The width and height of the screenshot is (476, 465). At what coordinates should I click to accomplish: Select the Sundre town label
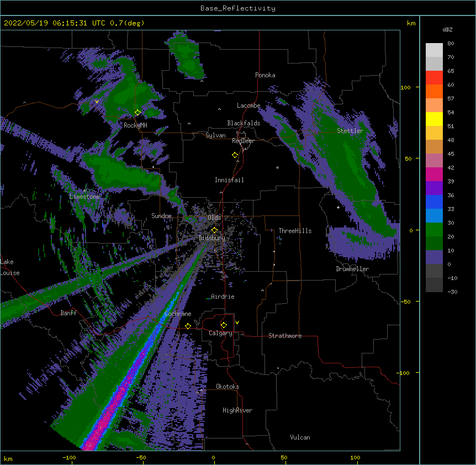click(x=161, y=216)
